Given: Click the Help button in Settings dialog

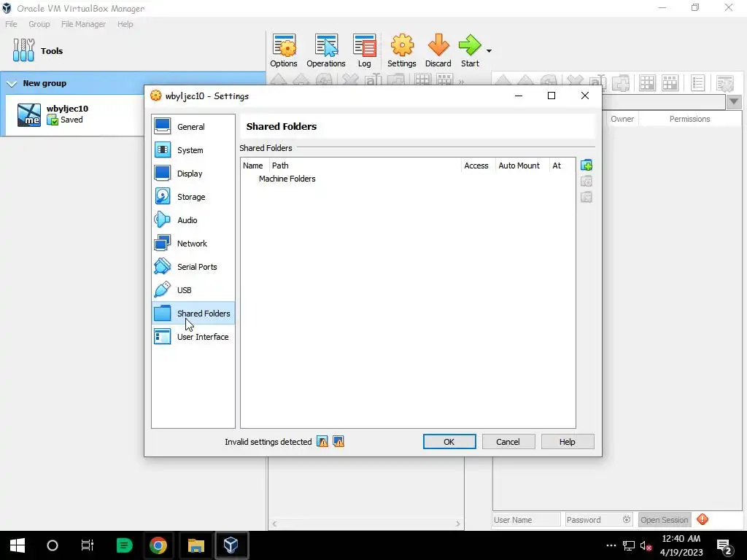Looking at the screenshot, I should pyautogui.click(x=568, y=441).
